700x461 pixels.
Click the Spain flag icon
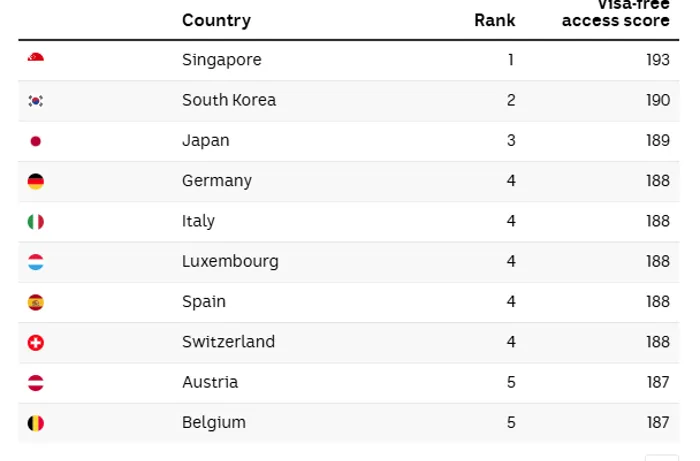[x=36, y=302]
